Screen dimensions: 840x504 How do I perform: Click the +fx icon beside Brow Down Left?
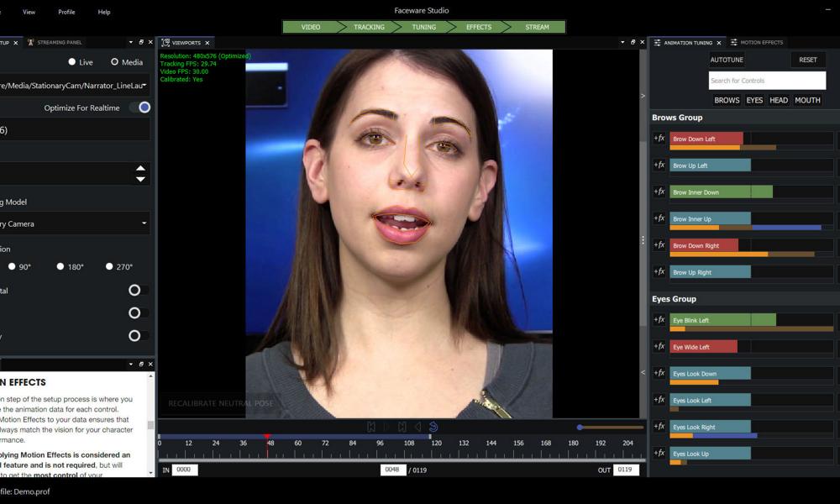coord(659,139)
